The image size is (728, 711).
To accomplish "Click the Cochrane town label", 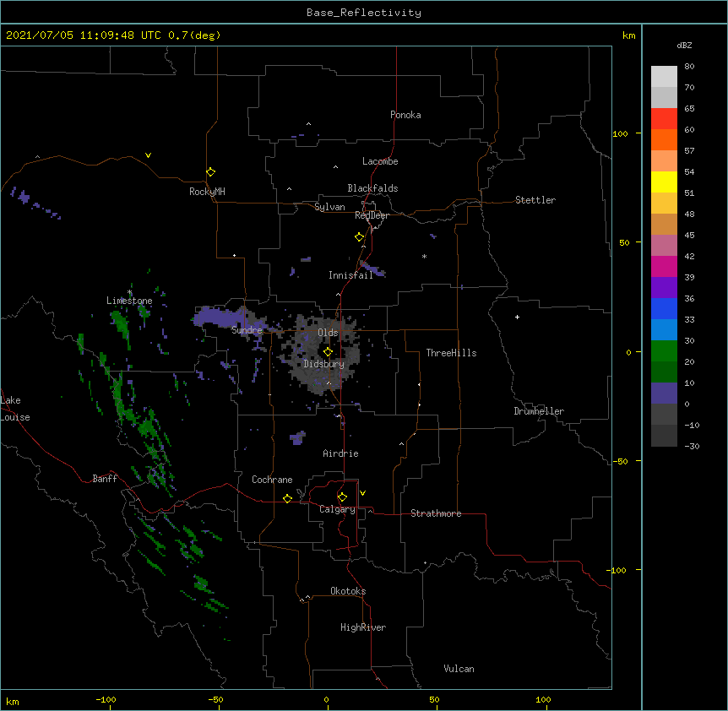I will 272,480.
